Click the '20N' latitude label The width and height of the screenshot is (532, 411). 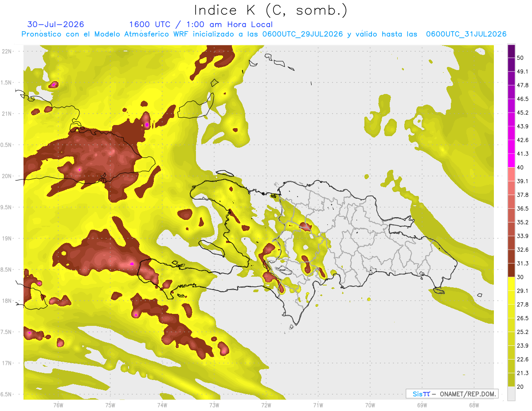pyautogui.click(x=7, y=176)
